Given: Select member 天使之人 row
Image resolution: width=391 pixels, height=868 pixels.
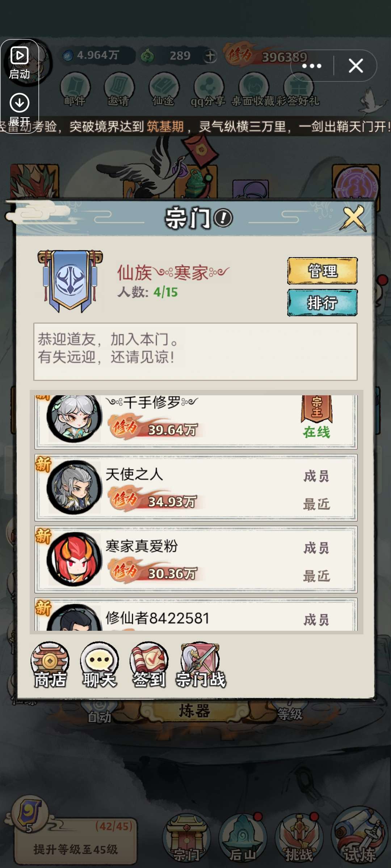Looking at the screenshot, I should 196,488.
